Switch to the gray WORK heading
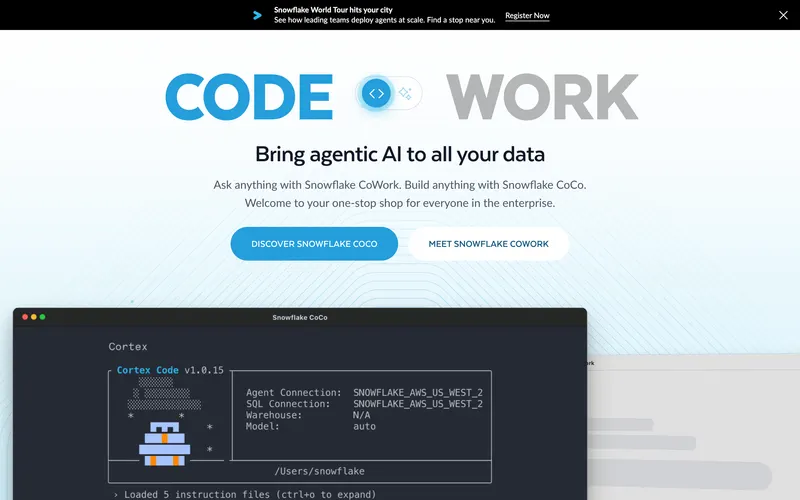Image resolution: width=800 pixels, height=500 pixels. [542, 96]
